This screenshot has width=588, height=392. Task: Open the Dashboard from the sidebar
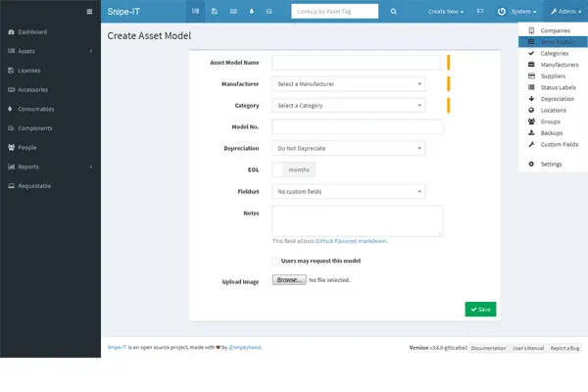pos(32,32)
